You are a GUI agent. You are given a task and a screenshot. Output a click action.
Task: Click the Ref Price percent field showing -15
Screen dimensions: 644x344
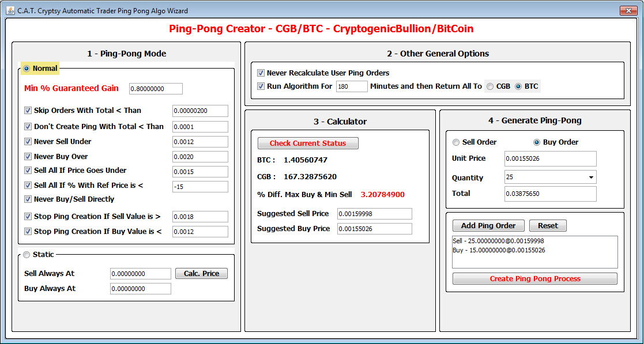pyautogui.click(x=200, y=187)
